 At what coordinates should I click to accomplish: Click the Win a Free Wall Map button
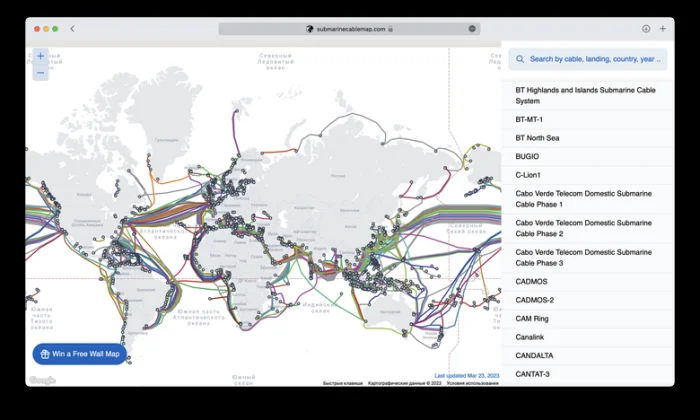pyautogui.click(x=79, y=354)
